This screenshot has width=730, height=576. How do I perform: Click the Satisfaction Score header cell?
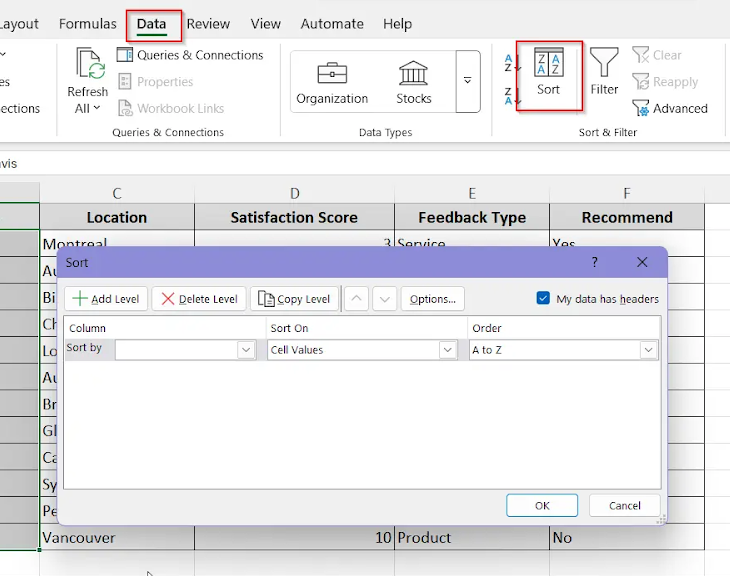point(294,217)
